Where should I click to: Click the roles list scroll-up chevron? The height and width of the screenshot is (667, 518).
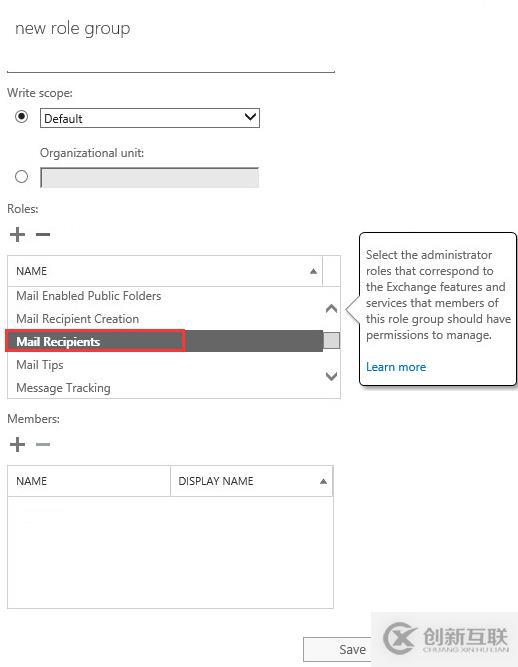[331, 308]
